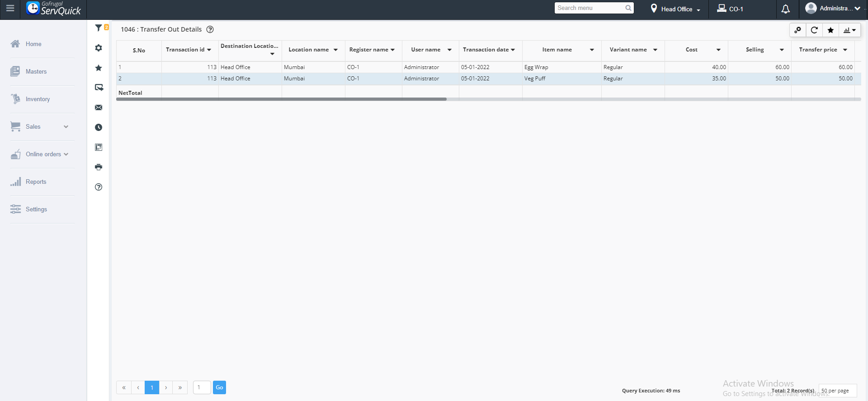Open the hamburger menu
Viewport: 868px width, 401px height.
[x=10, y=8]
